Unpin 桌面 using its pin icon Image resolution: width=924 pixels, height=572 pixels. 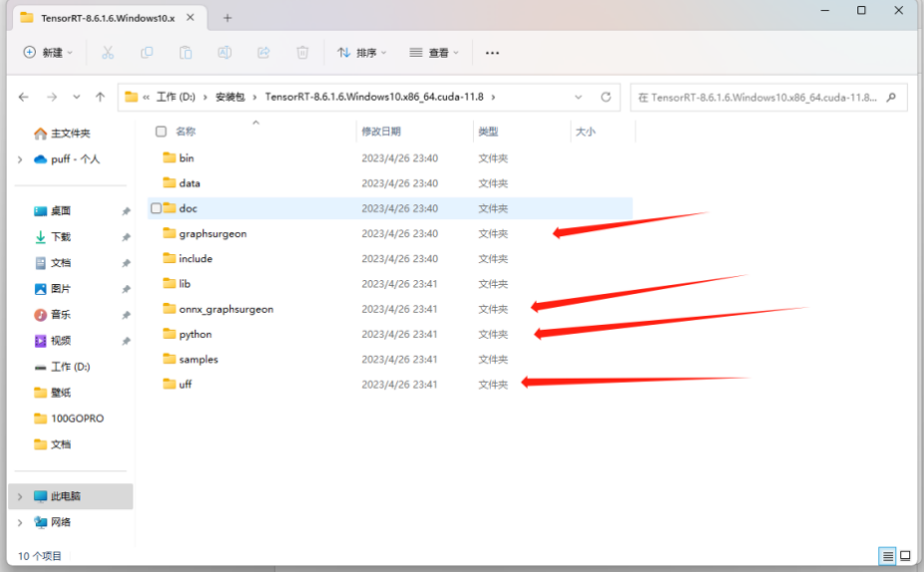tap(125, 211)
